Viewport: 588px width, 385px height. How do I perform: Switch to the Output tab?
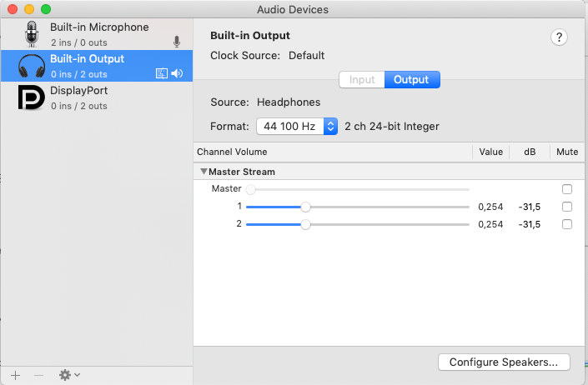[411, 80]
